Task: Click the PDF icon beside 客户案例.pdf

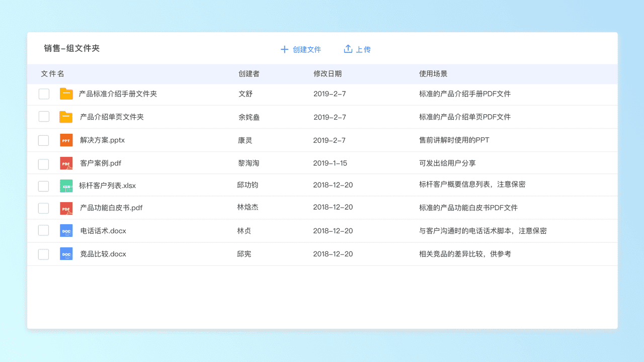Action: (x=66, y=163)
